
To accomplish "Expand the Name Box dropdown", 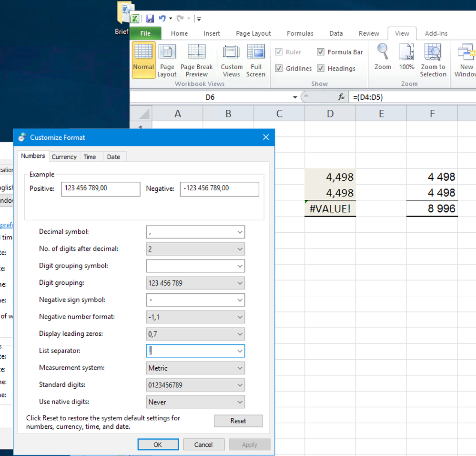I will click(295, 97).
